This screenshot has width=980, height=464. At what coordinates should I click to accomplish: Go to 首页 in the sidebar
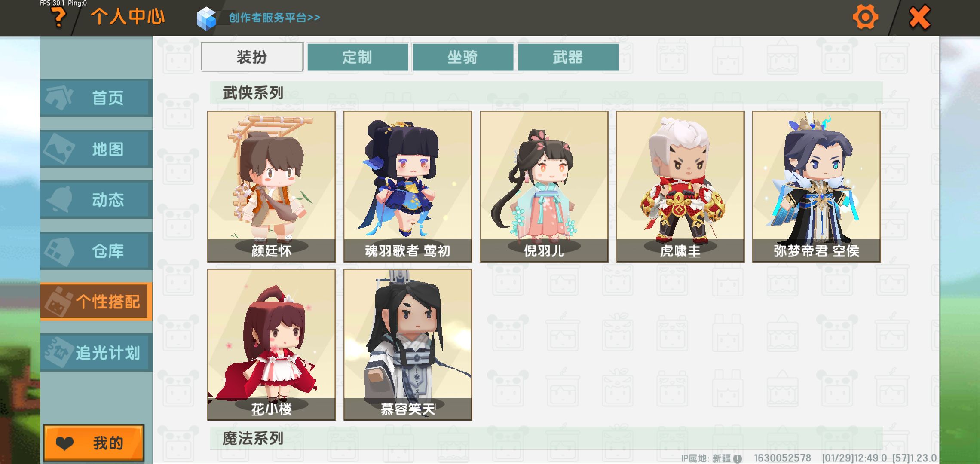click(97, 98)
